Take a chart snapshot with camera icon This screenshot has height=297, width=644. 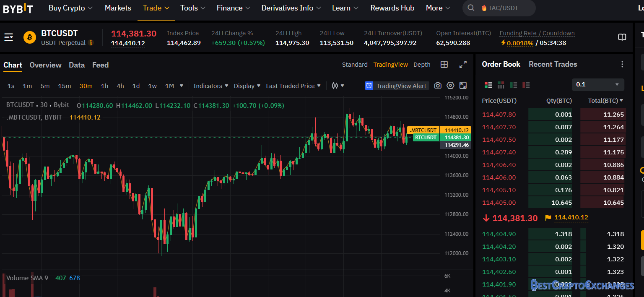point(438,86)
